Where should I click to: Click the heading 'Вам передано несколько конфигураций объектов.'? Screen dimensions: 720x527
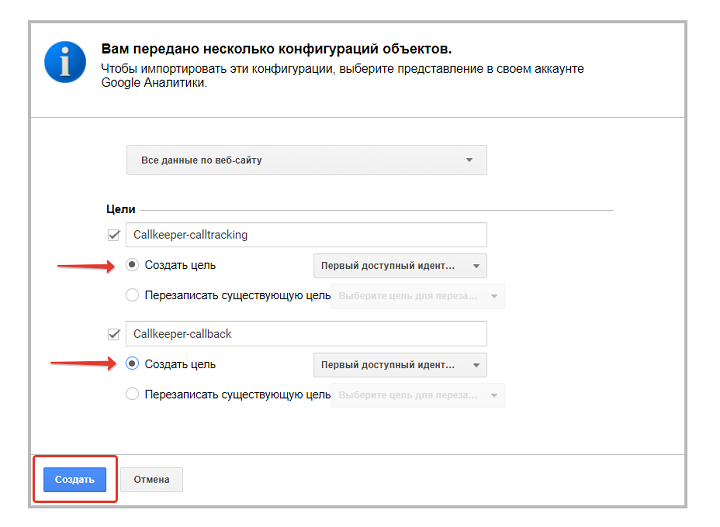tap(276, 49)
